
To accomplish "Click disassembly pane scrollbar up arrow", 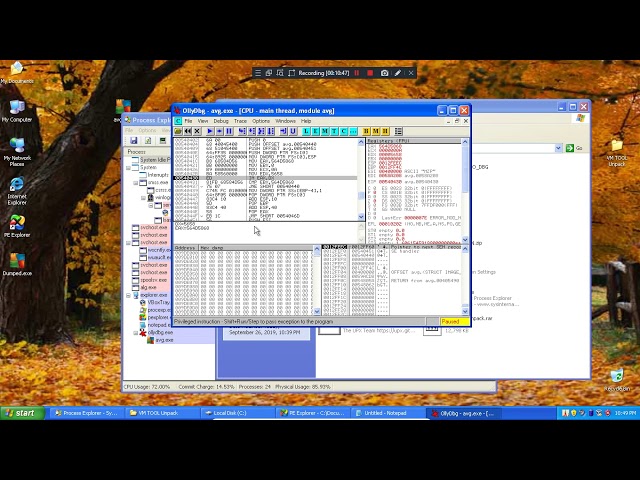I will point(361,142).
